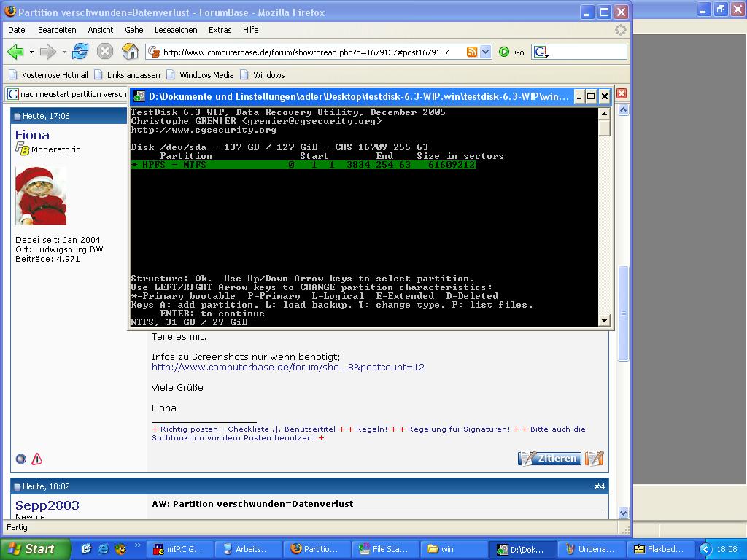Click the FB moderator badge icon
747x560 pixels.
pos(23,149)
